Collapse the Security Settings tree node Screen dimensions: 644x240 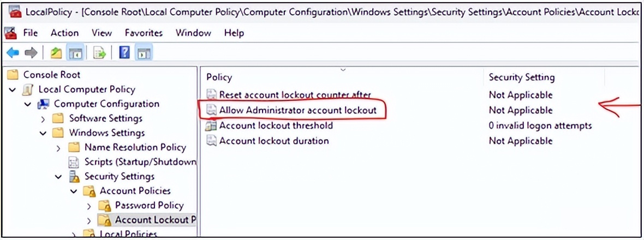click(x=59, y=177)
